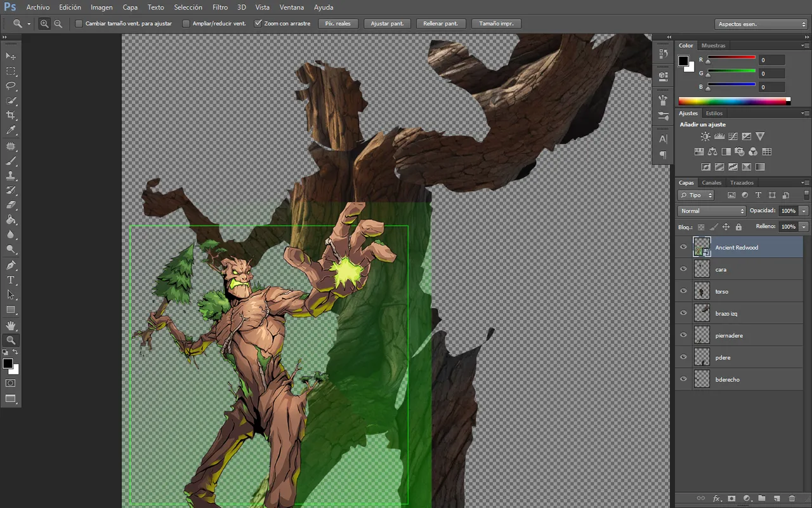Image resolution: width=812 pixels, height=508 pixels.
Task: Select the Lasso tool
Action: pos(11,86)
